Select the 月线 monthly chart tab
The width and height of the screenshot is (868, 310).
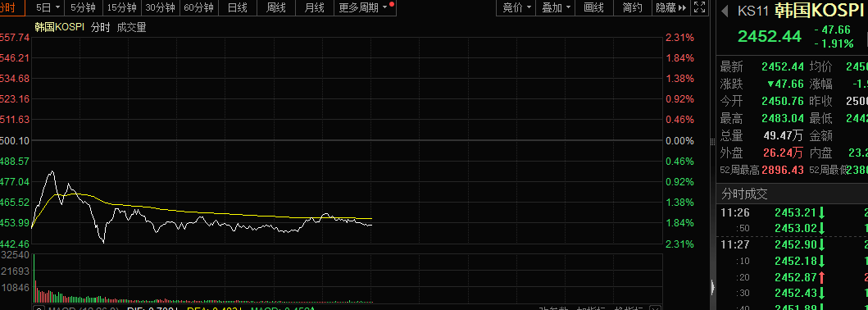314,7
